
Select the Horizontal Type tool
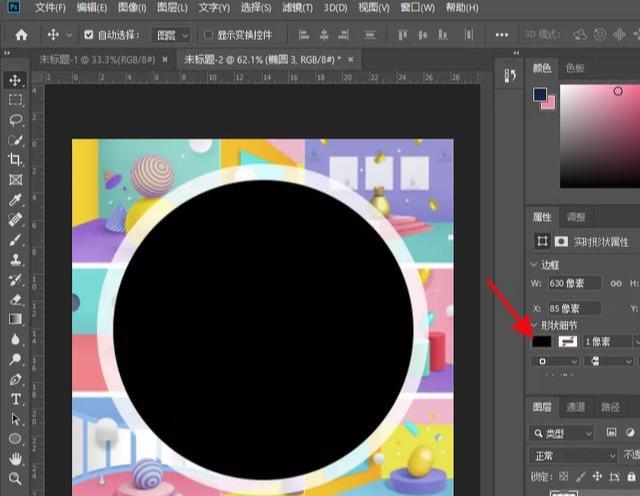tap(16, 399)
